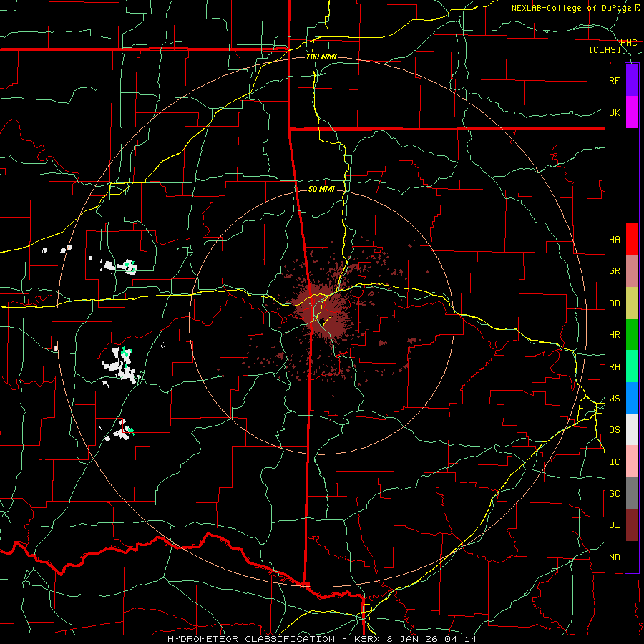This screenshot has height=644, width=644.
Task: Click the 'IC' legend label
Action: click(x=614, y=462)
